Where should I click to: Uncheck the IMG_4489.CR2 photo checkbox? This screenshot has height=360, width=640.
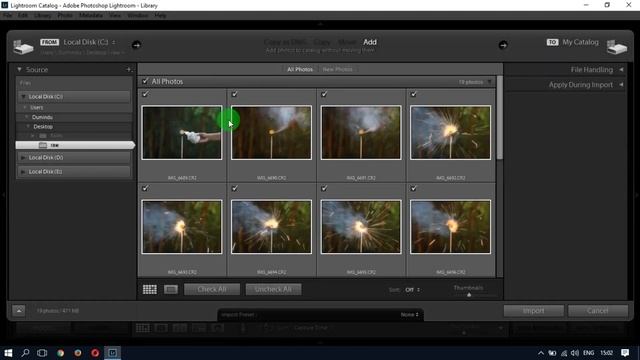click(x=145, y=94)
